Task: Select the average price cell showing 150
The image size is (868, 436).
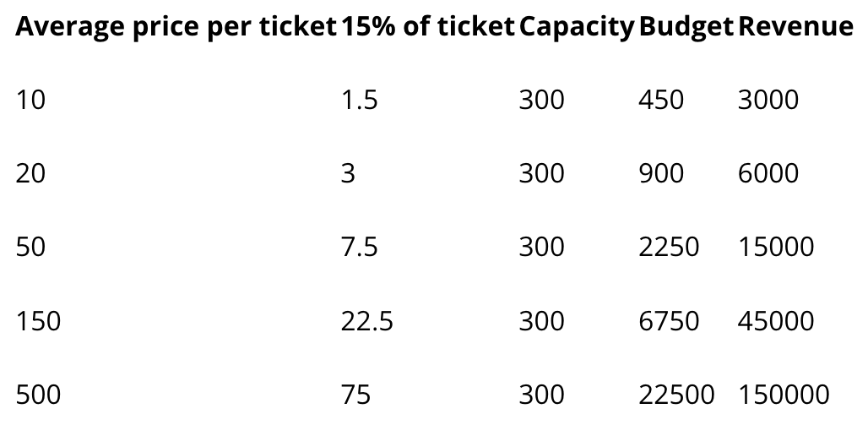Action: point(38,321)
